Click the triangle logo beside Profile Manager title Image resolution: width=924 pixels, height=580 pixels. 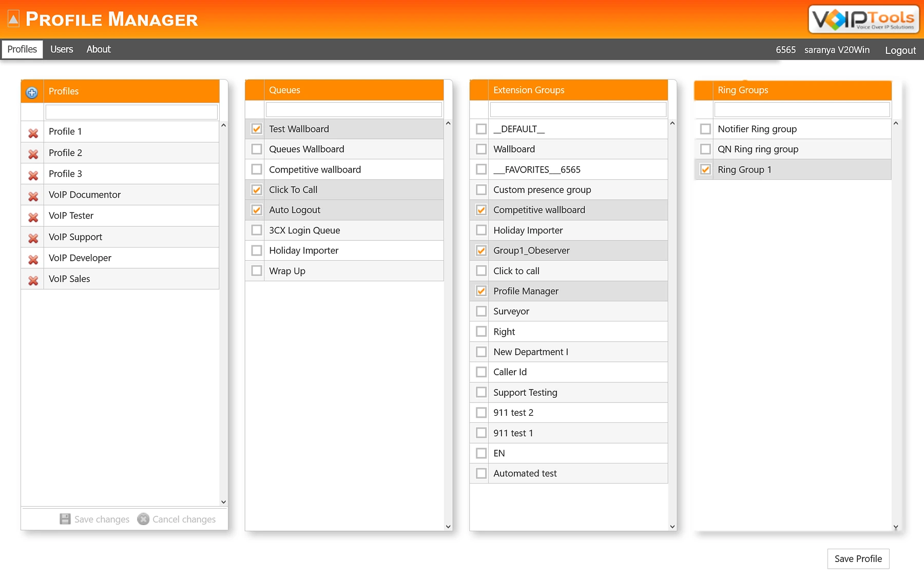point(13,19)
